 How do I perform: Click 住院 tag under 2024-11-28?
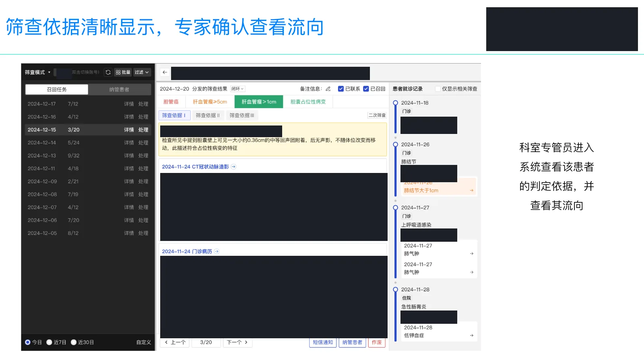click(407, 298)
